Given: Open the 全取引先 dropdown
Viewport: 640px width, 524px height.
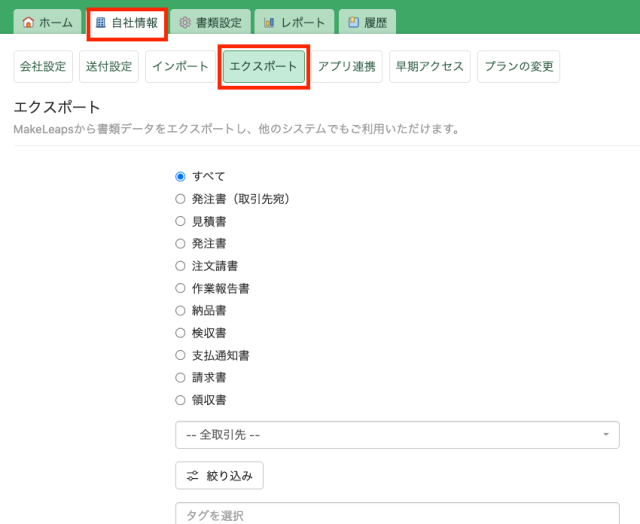Looking at the screenshot, I should 396,435.
